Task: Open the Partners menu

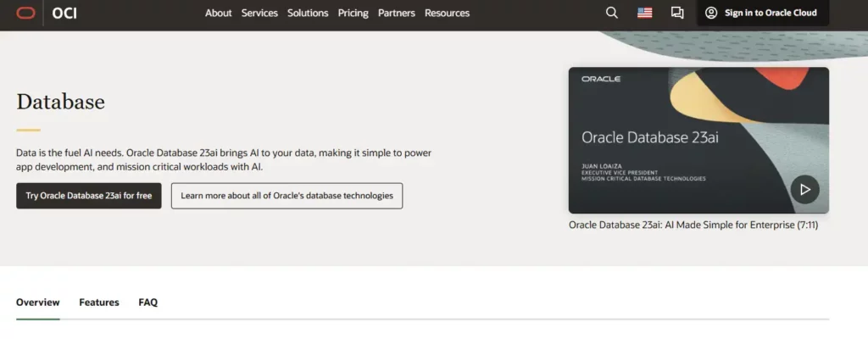Action: point(397,13)
